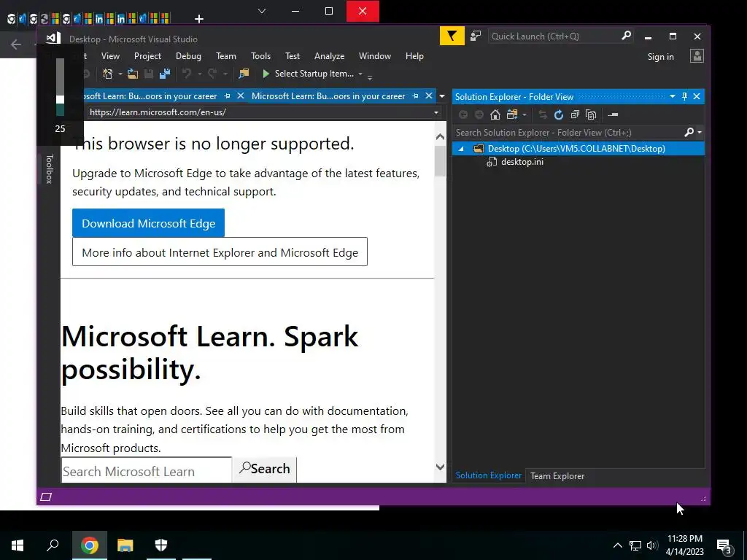Open the New Item dropdown arrow
The height and width of the screenshot is (560, 747).
tap(120, 74)
